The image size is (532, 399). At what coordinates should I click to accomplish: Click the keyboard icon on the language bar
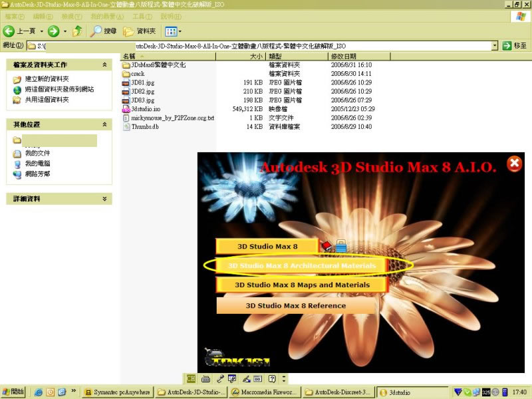pos(205,378)
